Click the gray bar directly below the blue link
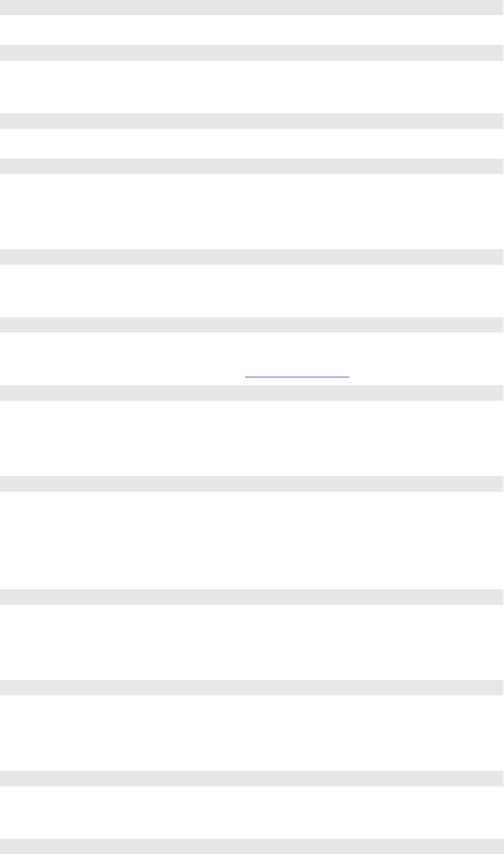Screen dimensions: 504x854 (x=252, y=393)
